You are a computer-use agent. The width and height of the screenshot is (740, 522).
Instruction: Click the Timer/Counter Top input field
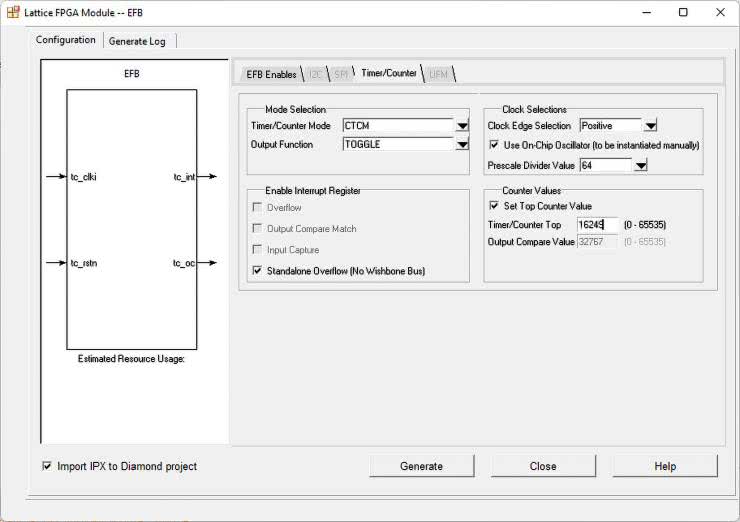point(597,225)
